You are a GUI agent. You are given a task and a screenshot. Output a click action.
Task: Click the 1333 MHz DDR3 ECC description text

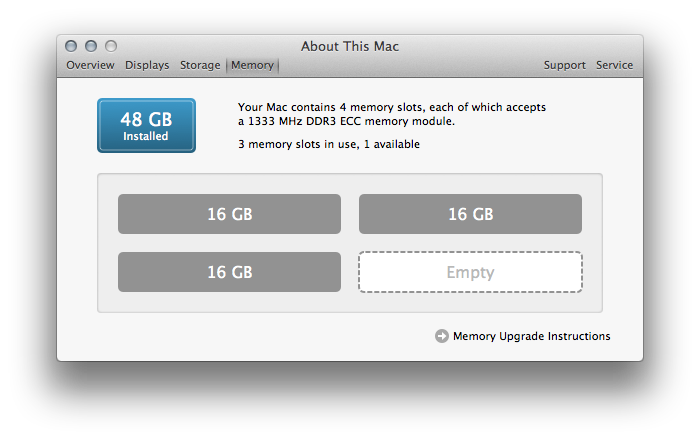347,121
